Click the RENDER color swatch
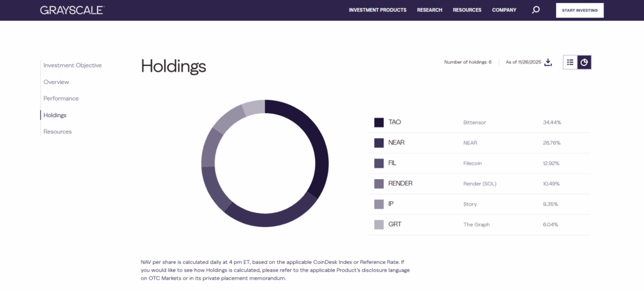644x291 pixels. pos(379,184)
